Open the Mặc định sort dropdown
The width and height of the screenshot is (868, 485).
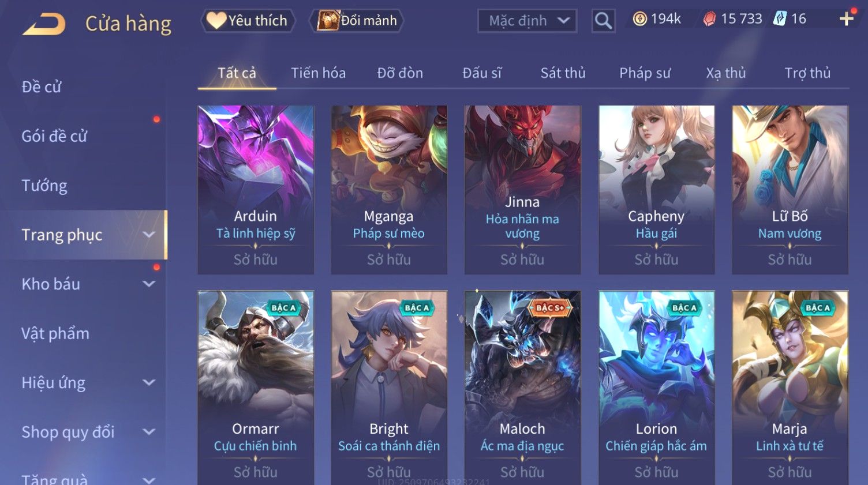click(527, 21)
